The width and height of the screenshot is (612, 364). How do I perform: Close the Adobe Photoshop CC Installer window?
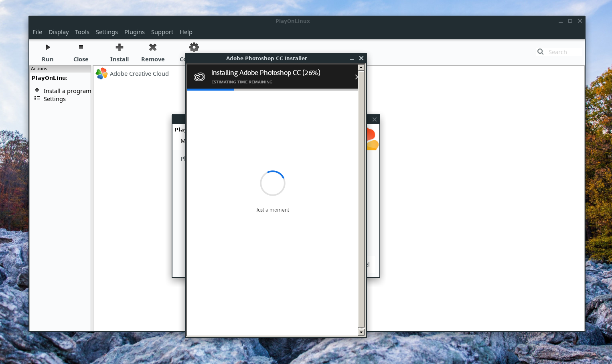pyautogui.click(x=361, y=58)
